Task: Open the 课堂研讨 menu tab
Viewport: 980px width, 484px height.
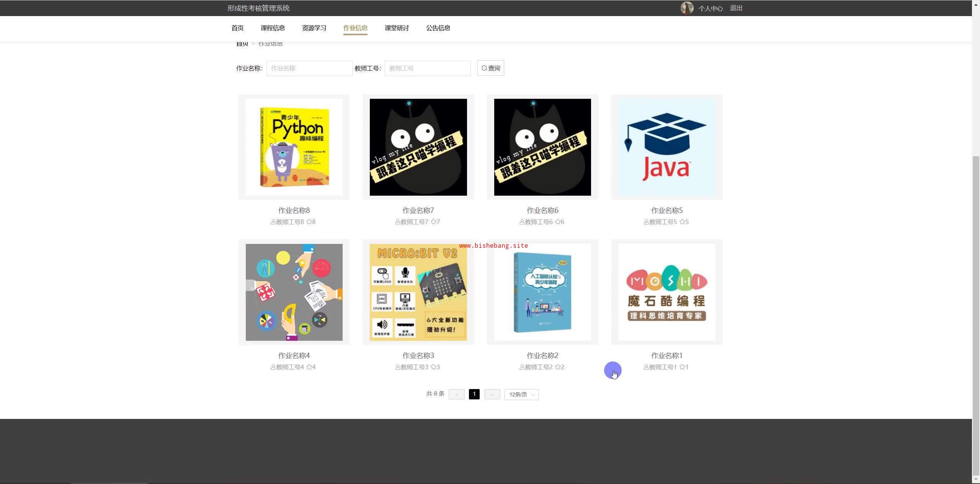Action: [x=397, y=28]
